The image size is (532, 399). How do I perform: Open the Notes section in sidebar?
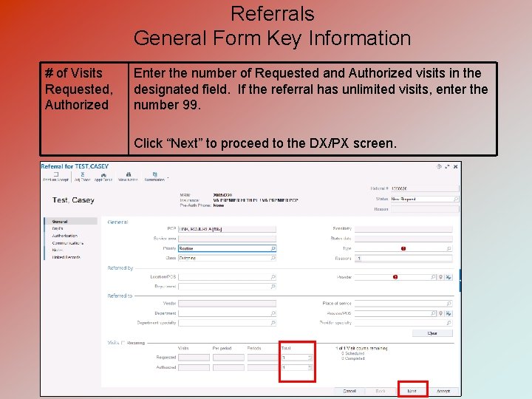[57, 250]
